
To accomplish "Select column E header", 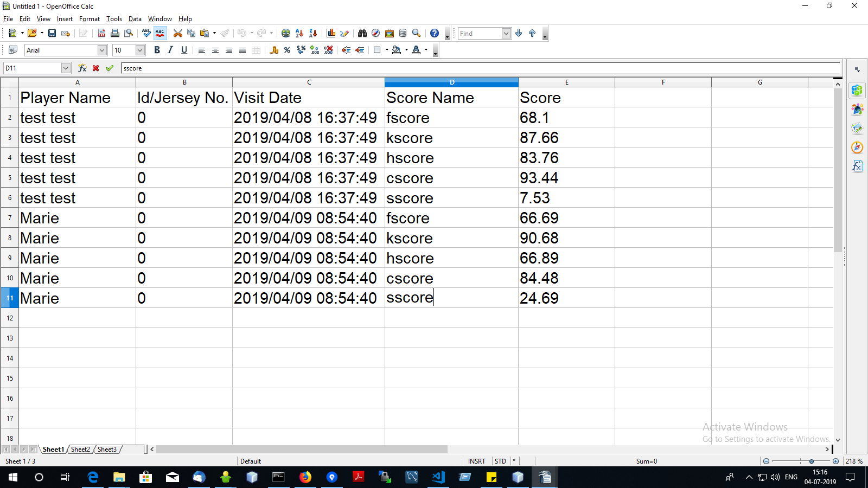I will [567, 82].
